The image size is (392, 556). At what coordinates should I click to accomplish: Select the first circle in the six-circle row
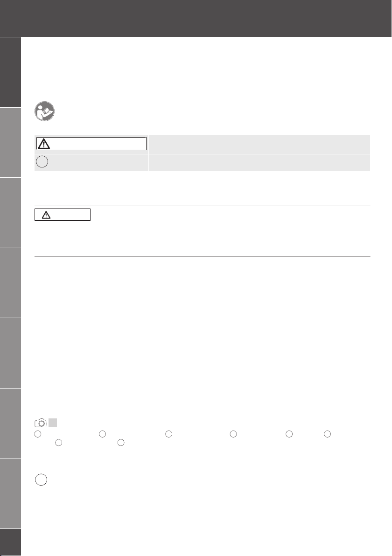tap(38, 434)
